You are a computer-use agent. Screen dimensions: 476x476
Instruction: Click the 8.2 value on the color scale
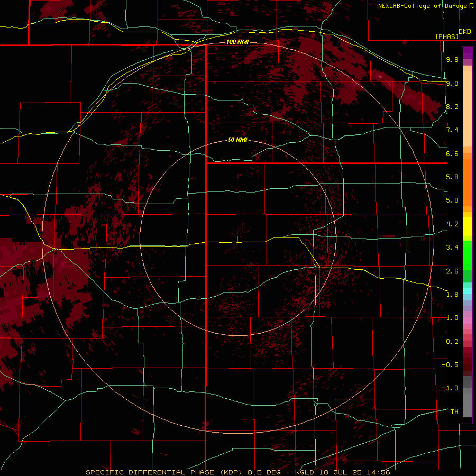point(452,106)
